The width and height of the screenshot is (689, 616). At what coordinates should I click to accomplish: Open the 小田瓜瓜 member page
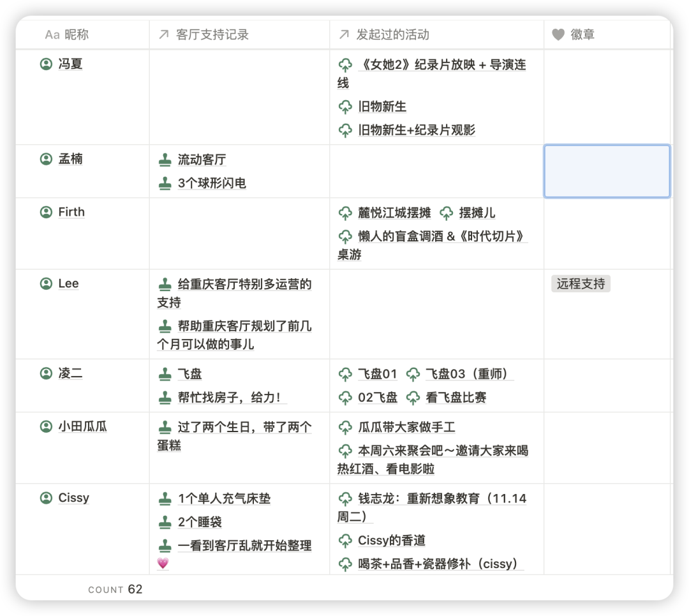(x=82, y=426)
